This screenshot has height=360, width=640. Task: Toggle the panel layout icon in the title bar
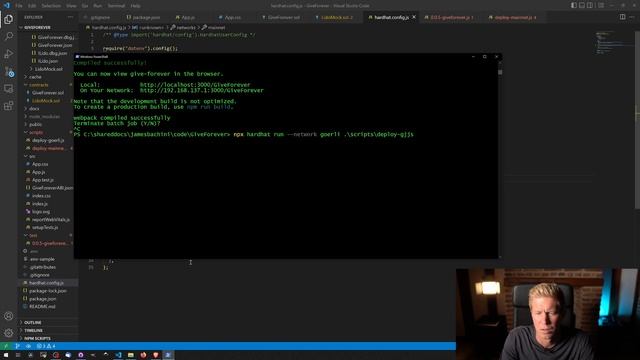582,5
